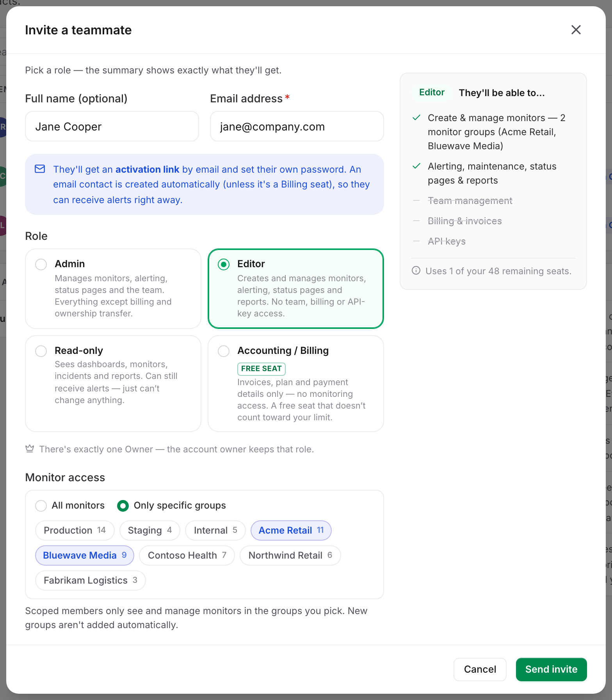612x700 pixels.
Task: Select All monitors access
Action: pos(41,506)
